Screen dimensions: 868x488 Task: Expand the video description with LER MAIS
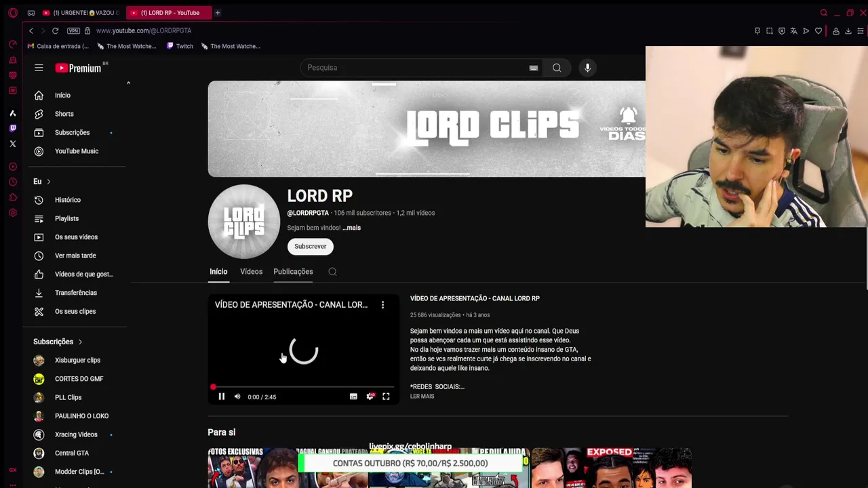(422, 396)
